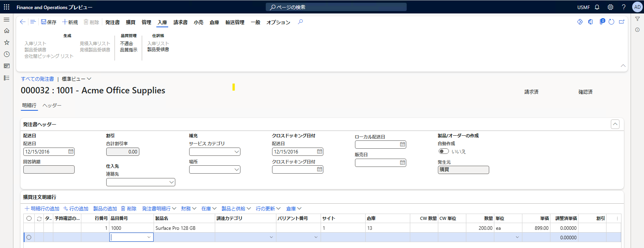This screenshot has width=644, height=248.
Task: Open calendar picker for 配送日 12/15/2016 header field
Action: pos(71,151)
